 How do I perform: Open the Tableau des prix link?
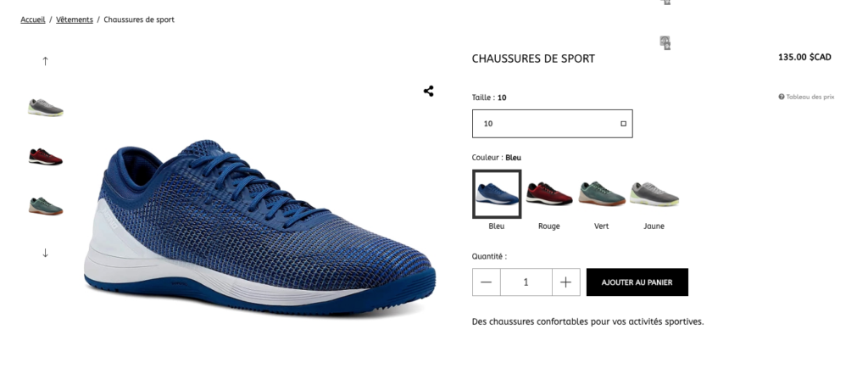(x=810, y=97)
